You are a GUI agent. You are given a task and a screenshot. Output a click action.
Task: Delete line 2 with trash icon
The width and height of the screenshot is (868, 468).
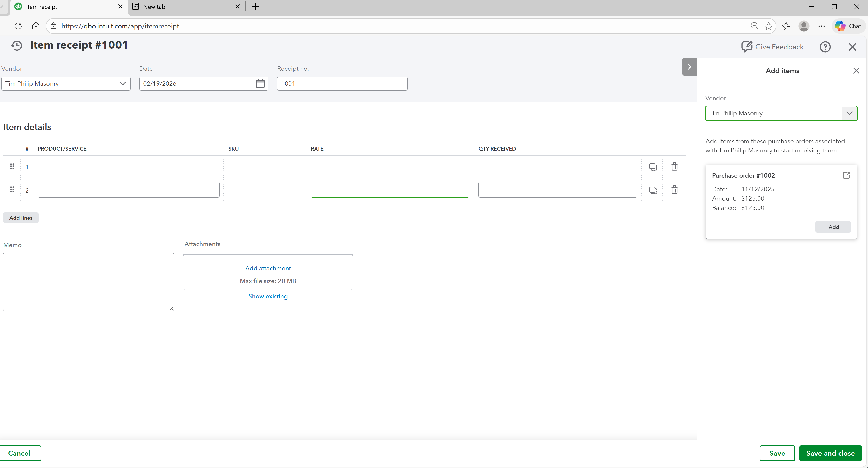674,190
